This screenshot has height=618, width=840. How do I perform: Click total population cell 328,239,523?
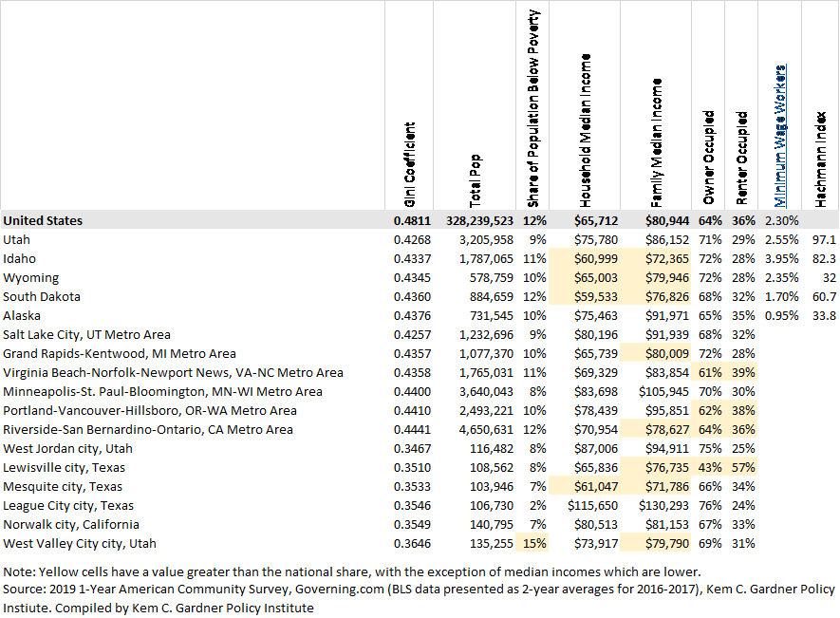point(479,221)
